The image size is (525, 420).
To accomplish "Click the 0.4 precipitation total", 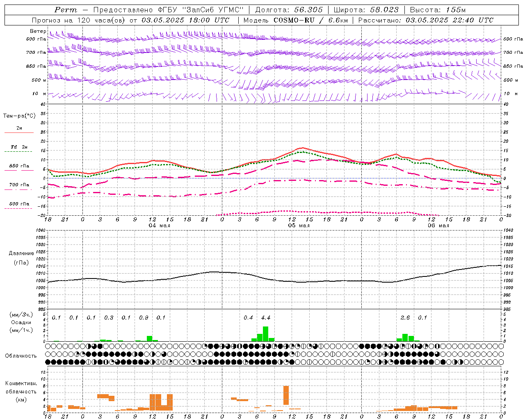I will pyautogui.click(x=248, y=317).
